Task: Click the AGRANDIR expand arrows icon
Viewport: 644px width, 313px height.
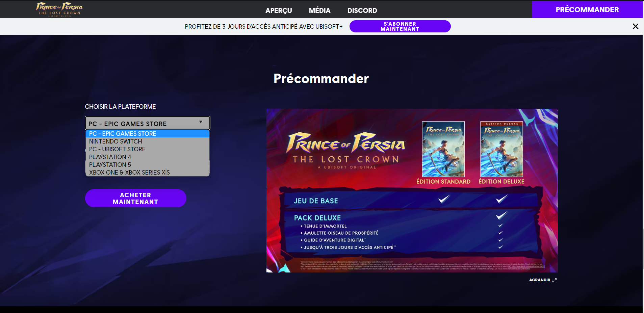Action: coord(554,280)
